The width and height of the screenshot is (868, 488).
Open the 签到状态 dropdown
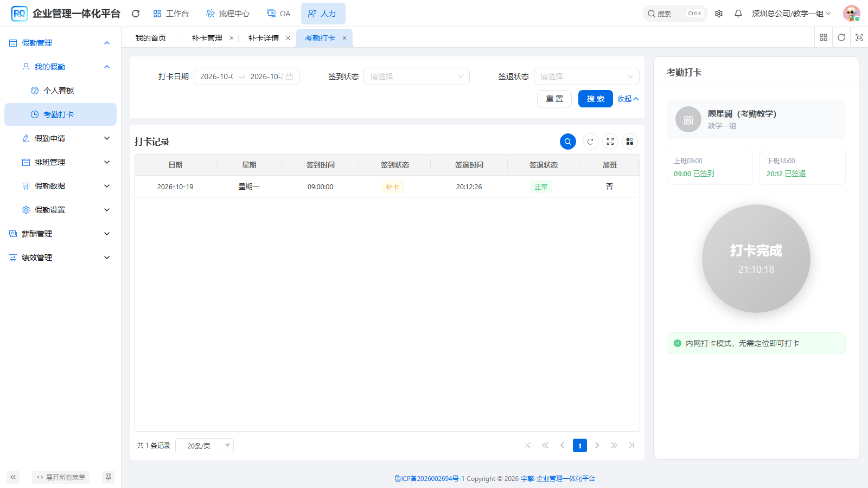[417, 76]
